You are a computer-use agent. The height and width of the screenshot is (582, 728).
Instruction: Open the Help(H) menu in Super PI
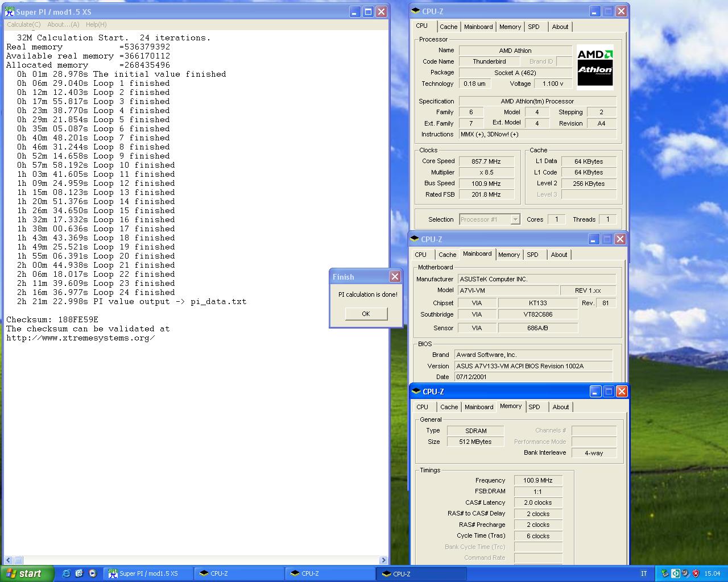click(96, 24)
